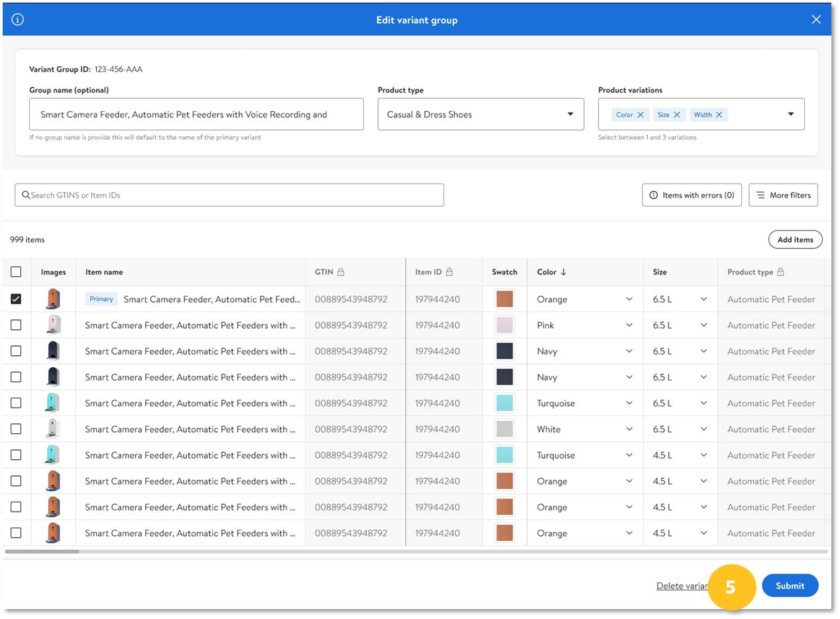Check the Pink item row checkbox
Image resolution: width=840 pixels, height=619 pixels.
(x=16, y=325)
